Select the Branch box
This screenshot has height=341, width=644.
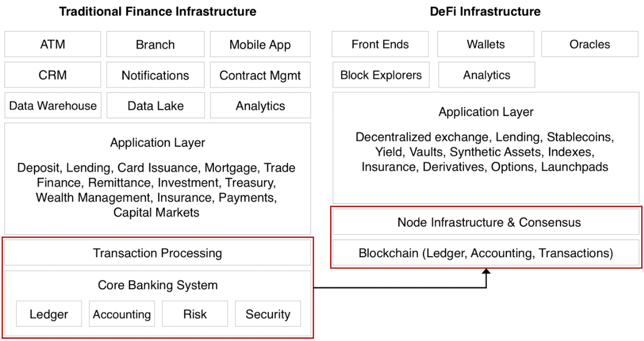click(155, 44)
